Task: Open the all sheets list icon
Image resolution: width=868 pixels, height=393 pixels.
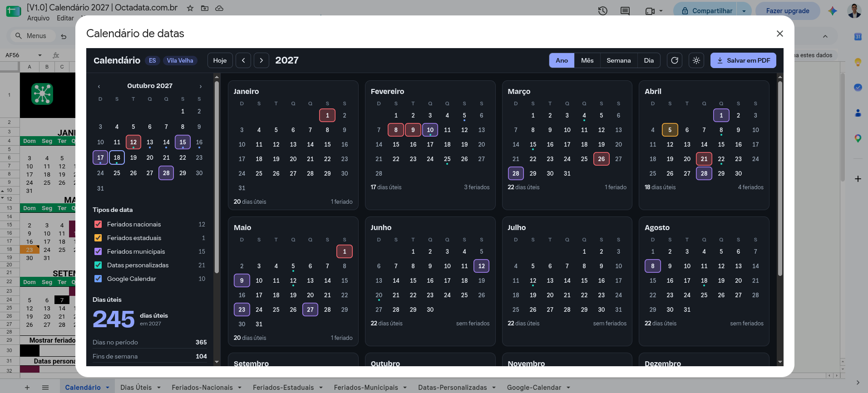Action: point(45,388)
